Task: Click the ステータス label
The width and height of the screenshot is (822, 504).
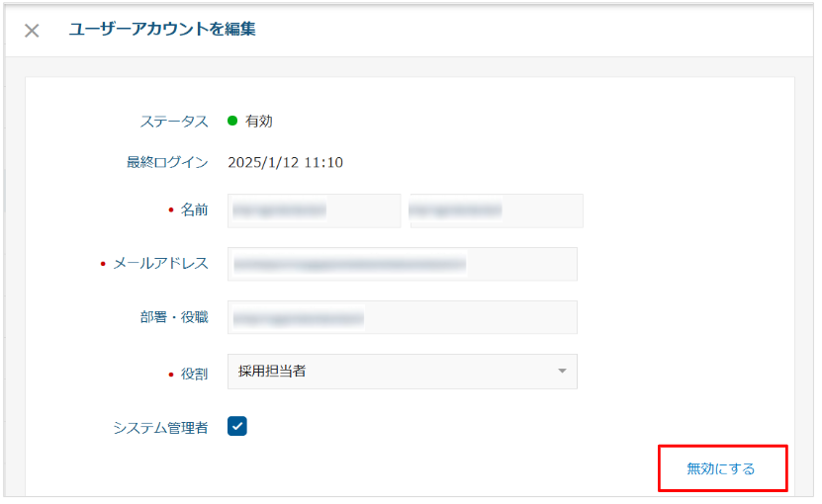Action: point(173,122)
